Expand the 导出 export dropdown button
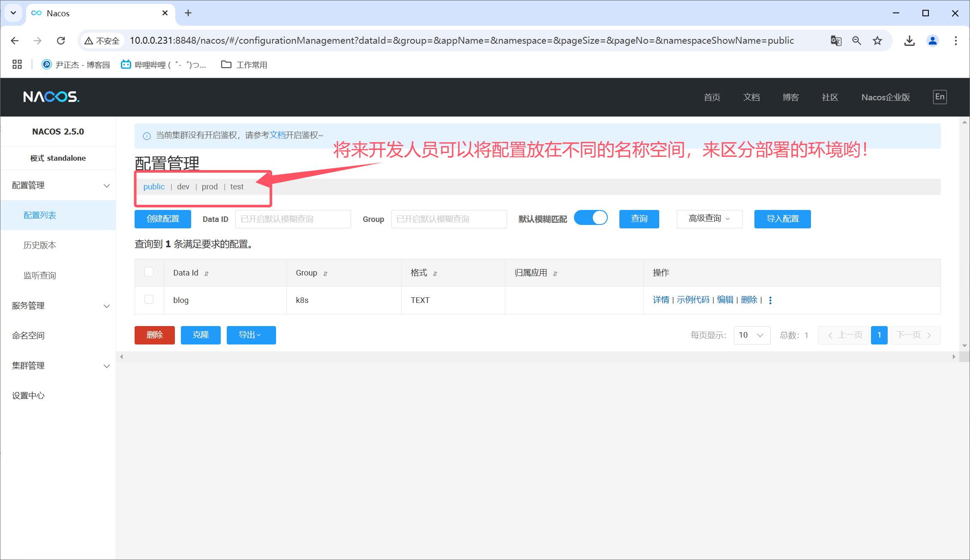The image size is (970, 560). (251, 335)
